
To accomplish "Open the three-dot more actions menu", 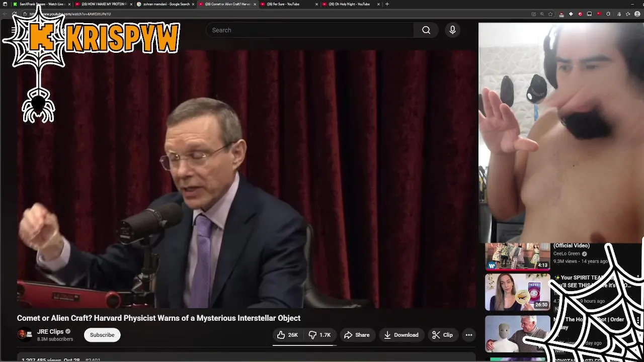I will pos(469,335).
